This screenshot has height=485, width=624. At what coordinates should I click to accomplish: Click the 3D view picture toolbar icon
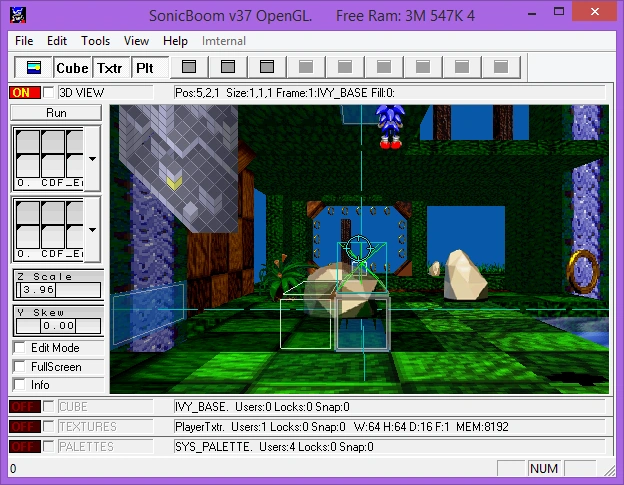click(33, 68)
